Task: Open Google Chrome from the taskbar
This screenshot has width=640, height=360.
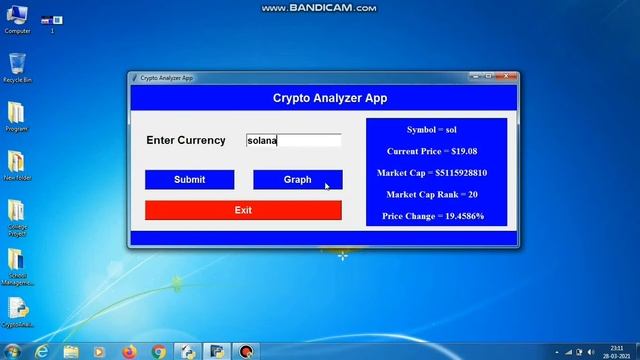Action: click(159, 351)
